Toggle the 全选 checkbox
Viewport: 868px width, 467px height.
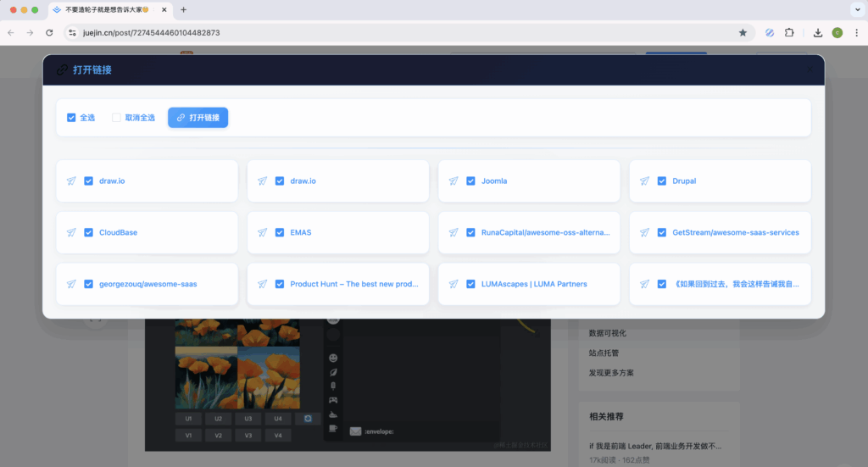71,118
